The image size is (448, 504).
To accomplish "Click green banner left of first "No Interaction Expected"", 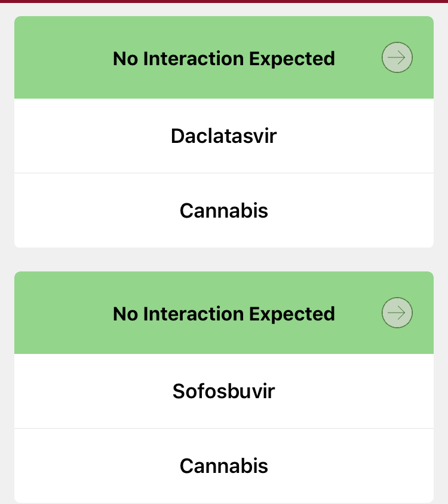I will pyautogui.click(x=60, y=59).
